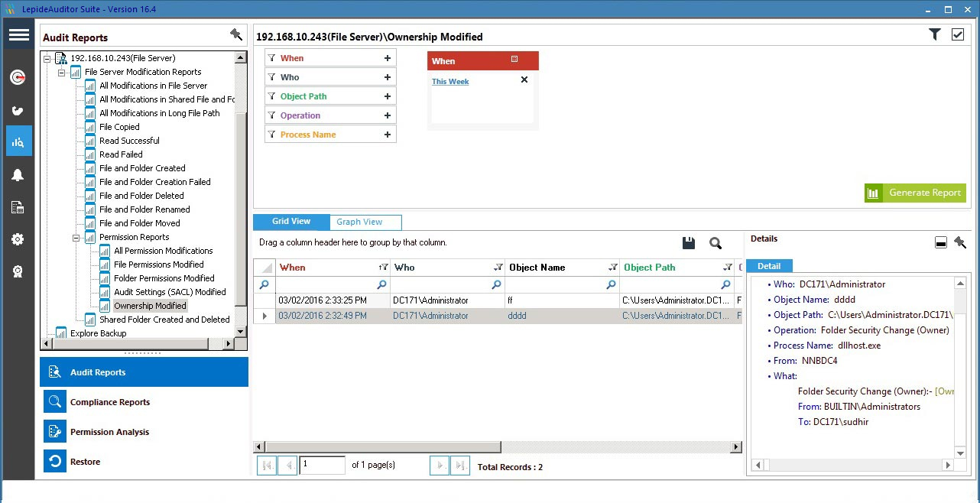Open the File Permissions Modified report
This screenshot has width=980, height=503.
[x=158, y=264]
